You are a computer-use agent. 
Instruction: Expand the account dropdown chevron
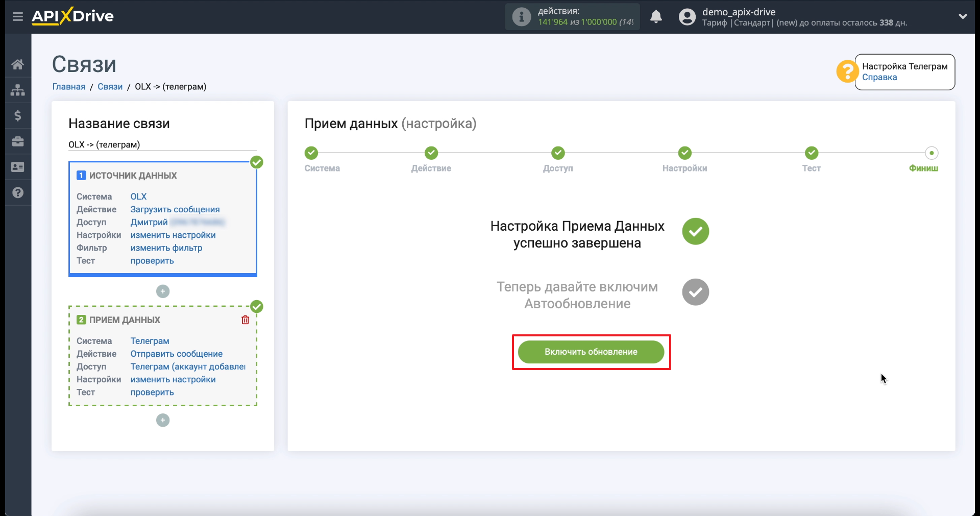[963, 16]
